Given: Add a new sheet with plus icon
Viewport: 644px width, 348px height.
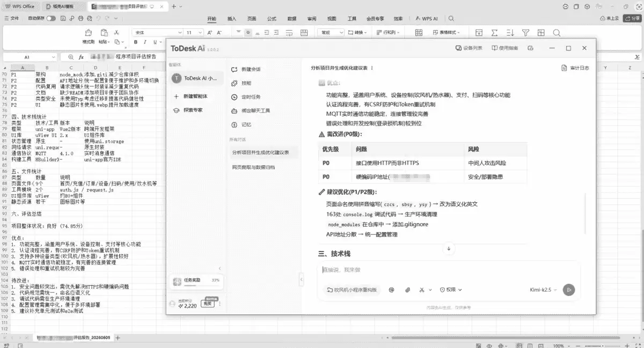Looking at the screenshot, I should coord(118,338).
